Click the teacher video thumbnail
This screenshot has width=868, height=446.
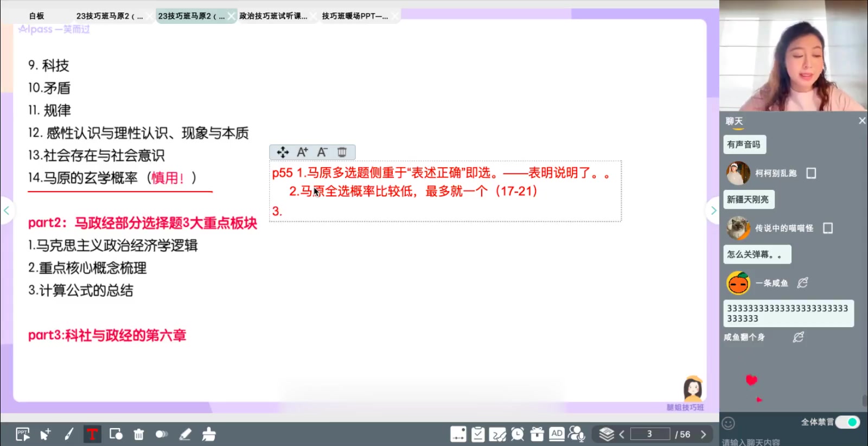793,55
